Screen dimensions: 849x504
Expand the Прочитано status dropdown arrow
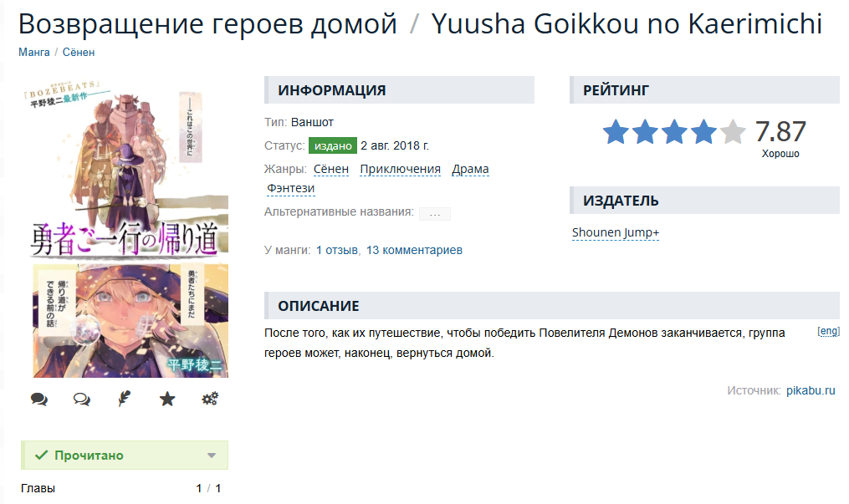(x=212, y=456)
